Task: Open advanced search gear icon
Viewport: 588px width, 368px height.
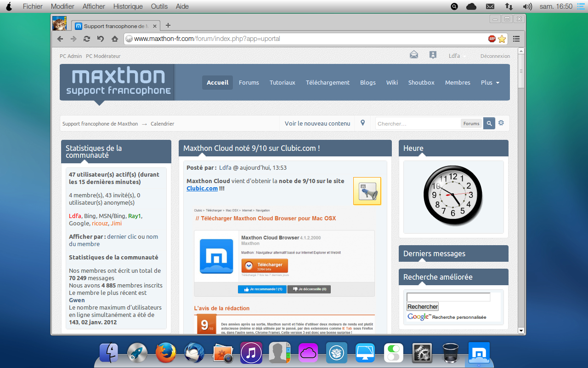Action: [501, 123]
